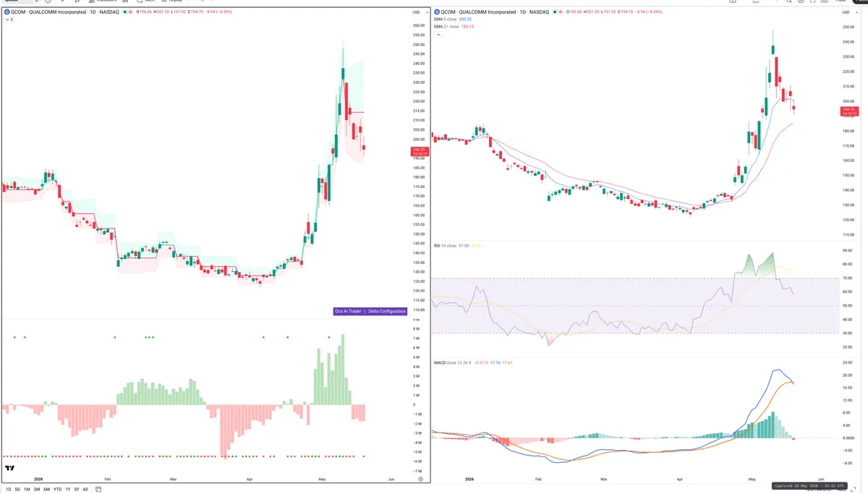Image resolution: width=868 pixels, height=494 pixels.
Task: Click the red data-mode badge in right chart legend
Action: 560,12
